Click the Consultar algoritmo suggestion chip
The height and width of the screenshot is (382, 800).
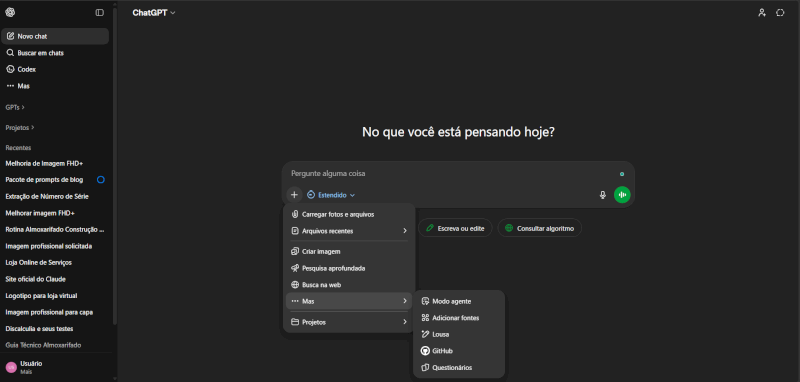point(540,228)
